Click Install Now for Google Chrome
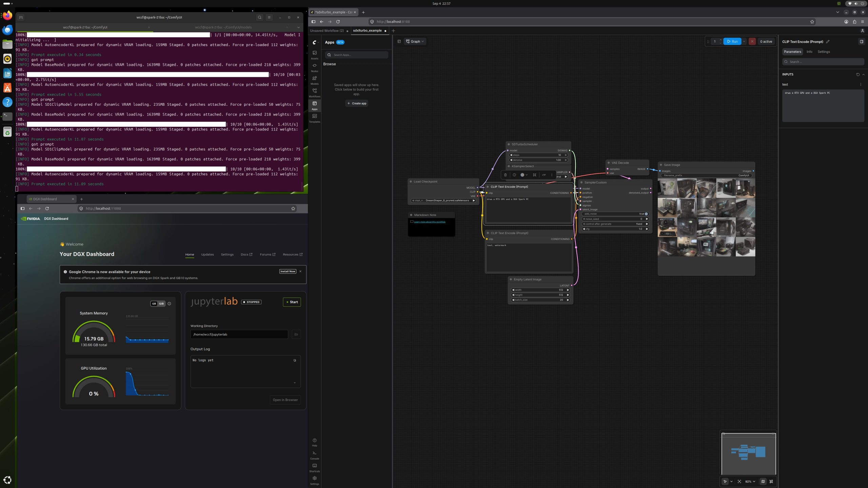The image size is (868, 488). [x=288, y=271]
